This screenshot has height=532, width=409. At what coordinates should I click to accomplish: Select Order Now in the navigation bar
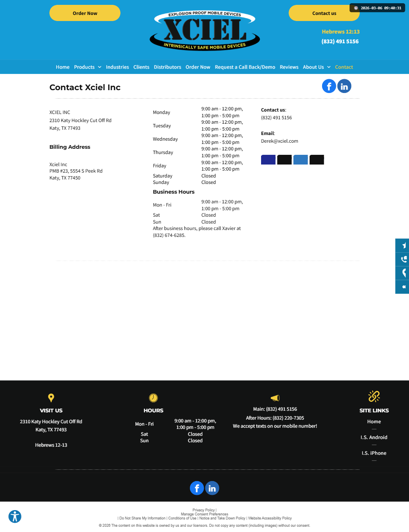pyautogui.click(x=198, y=67)
